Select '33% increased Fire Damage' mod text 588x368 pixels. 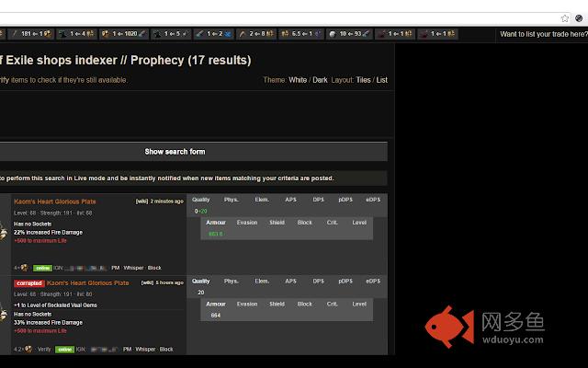point(48,323)
